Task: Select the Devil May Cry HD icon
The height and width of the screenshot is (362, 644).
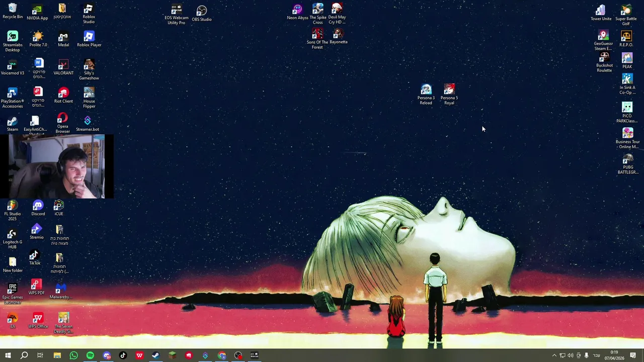Action: coord(337,14)
